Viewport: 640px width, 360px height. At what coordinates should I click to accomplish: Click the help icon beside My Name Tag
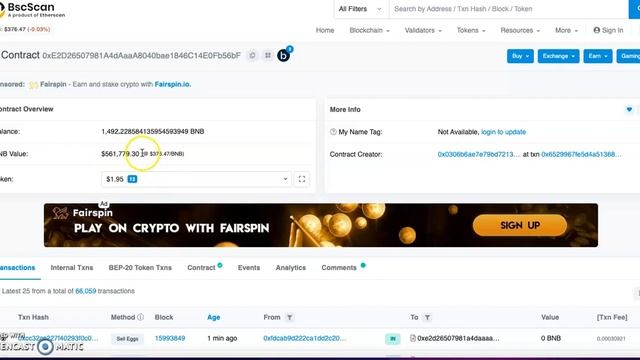[x=333, y=132]
